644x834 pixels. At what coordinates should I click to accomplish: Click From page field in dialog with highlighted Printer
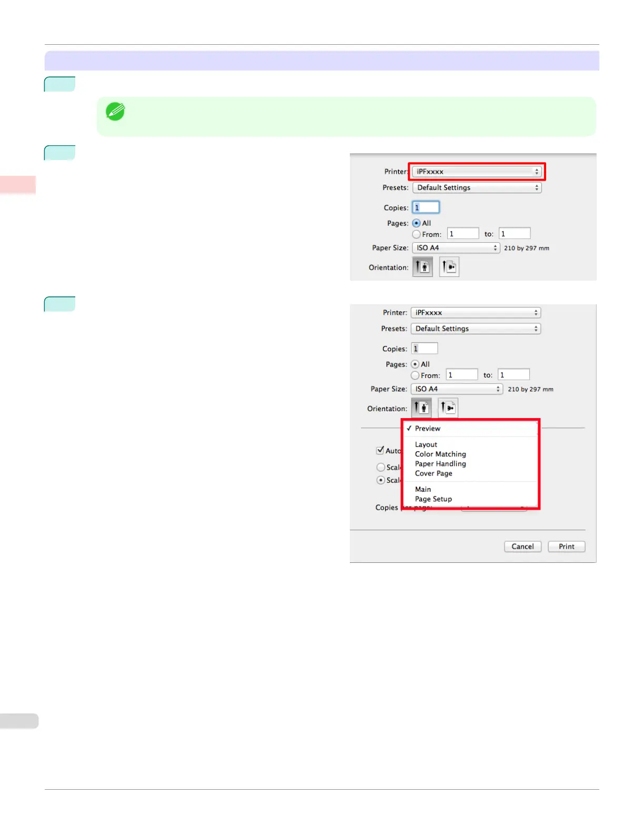463,234
